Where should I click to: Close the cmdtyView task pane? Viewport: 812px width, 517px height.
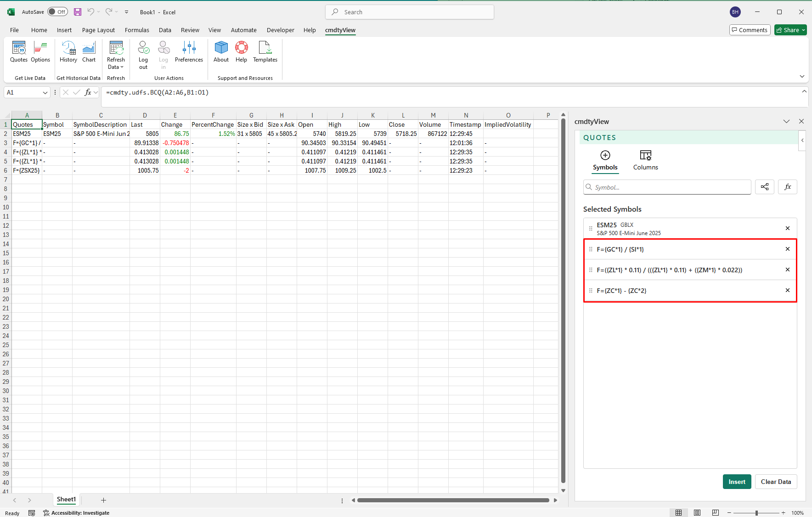click(x=801, y=121)
